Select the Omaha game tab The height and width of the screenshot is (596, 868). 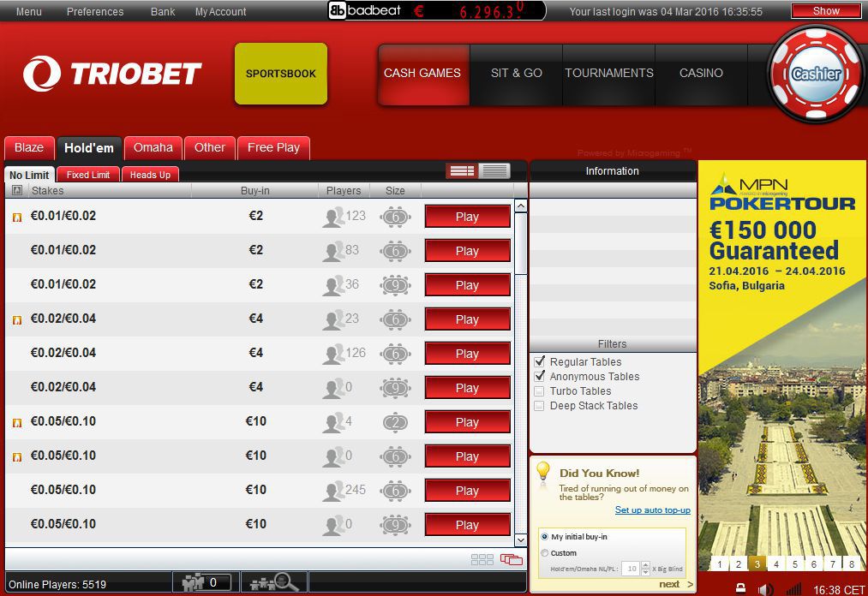[x=153, y=148]
